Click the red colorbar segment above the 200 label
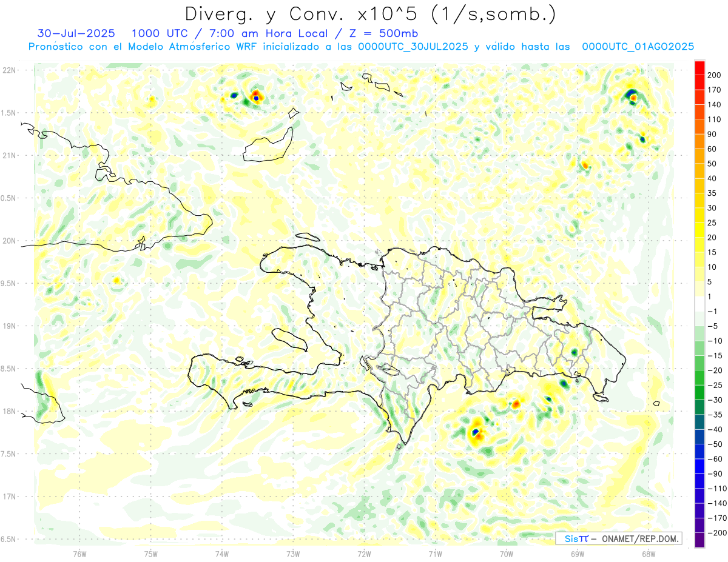Viewport: 728px width, 562px height. pyautogui.click(x=699, y=68)
